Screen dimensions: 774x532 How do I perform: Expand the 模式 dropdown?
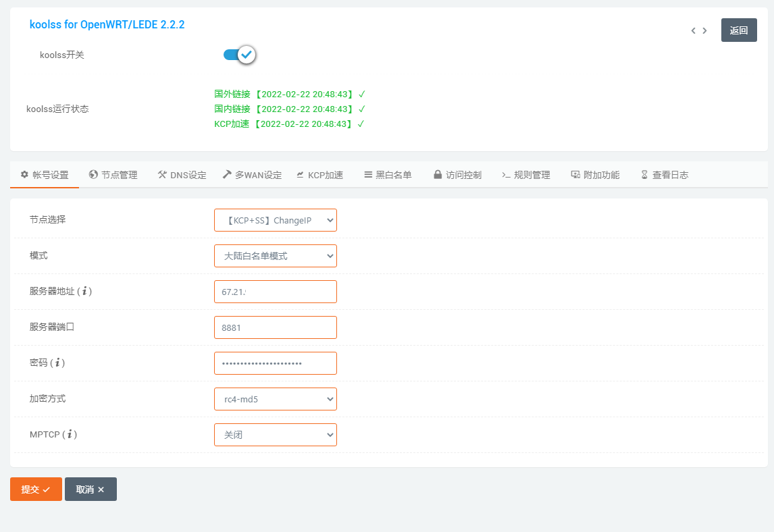click(x=276, y=256)
